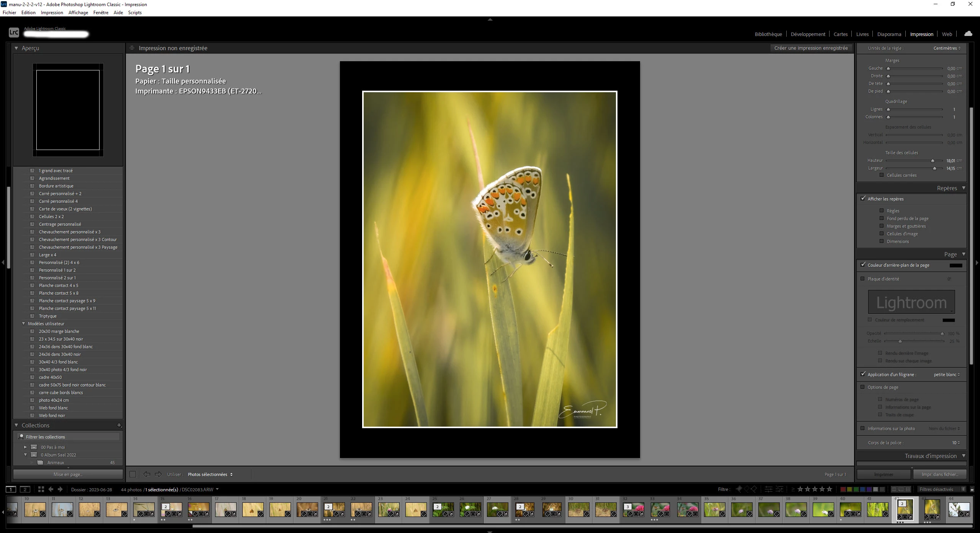Image resolution: width=980 pixels, height=533 pixels.
Task: Filter by edited photos icon
Action: click(x=768, y=489)
